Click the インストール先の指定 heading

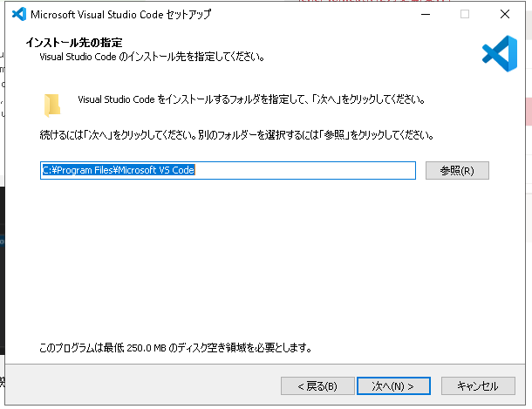point(74,43)
